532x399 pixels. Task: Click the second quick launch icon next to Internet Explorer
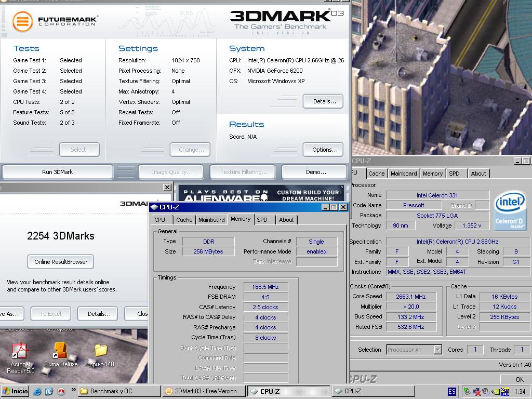(49, 392)
